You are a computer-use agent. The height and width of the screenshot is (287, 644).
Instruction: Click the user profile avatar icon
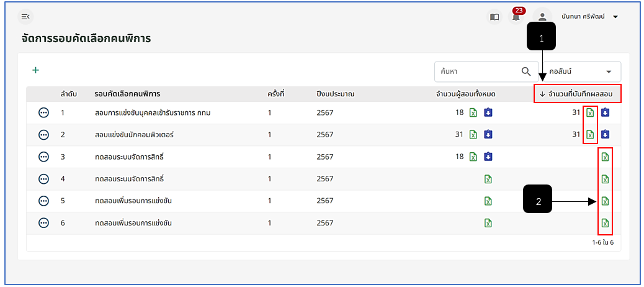[x=542, y=17]
